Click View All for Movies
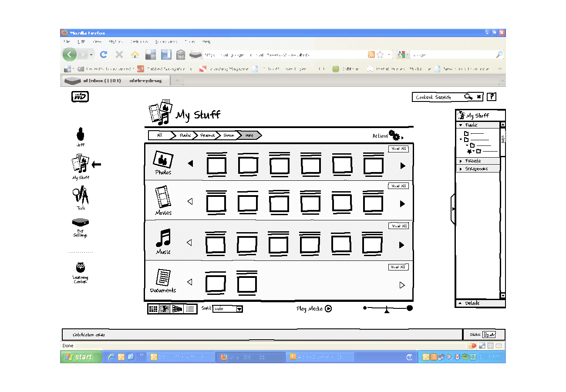566x392 pixels. (398, 186)
